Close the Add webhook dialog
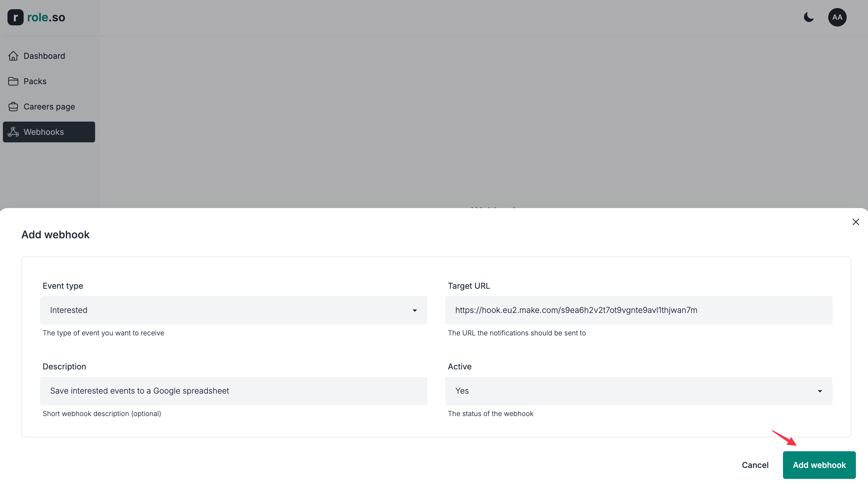The height and width of the screenshot is (491, 868). (856, 222)
